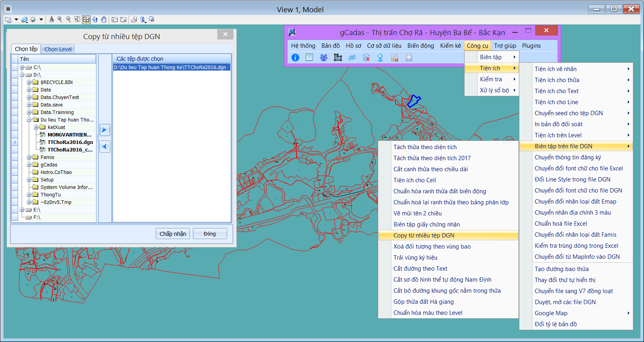Click the parcel polygon shape icon
The image size is (644, 342).
pyautogui.click(x=338, y=58)
